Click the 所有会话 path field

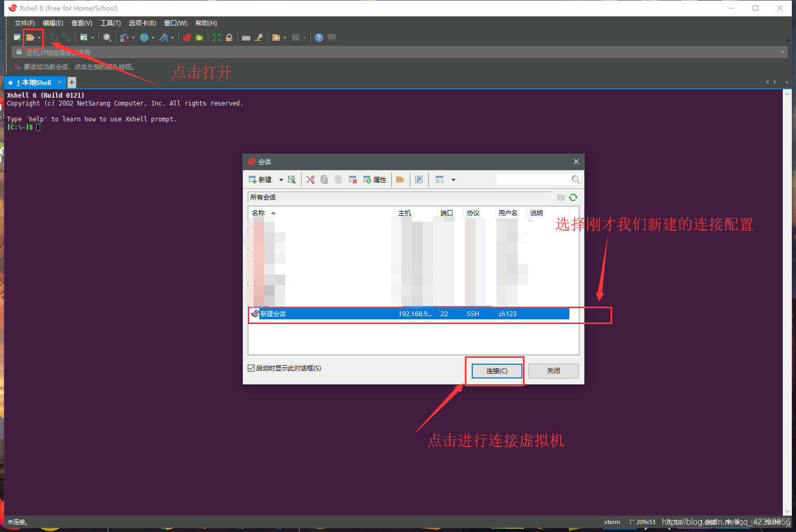tap(400, 197)
